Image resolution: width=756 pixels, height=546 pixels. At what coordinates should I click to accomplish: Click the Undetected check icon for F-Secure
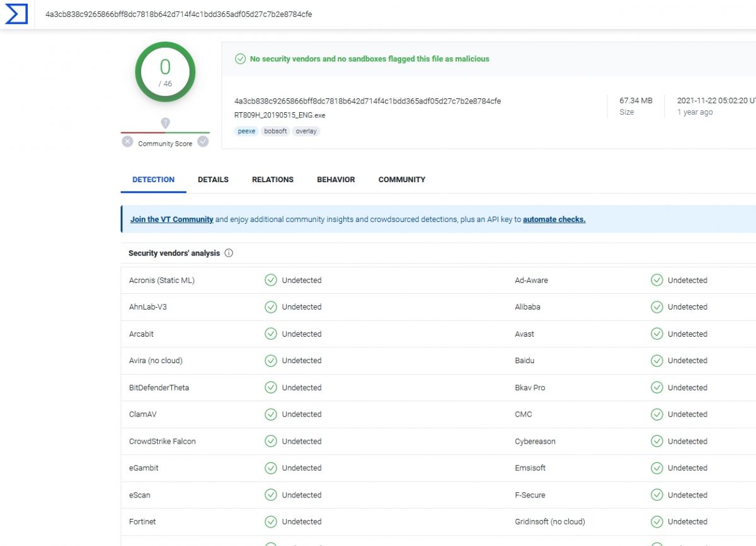click(657, 495)
